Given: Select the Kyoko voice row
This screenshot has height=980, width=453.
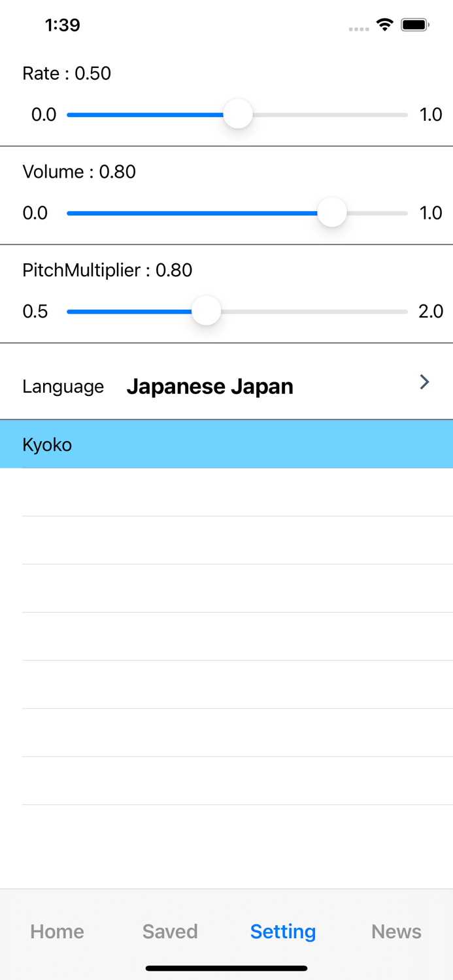Looking at the screenshot, I should (x=226, y=444).
